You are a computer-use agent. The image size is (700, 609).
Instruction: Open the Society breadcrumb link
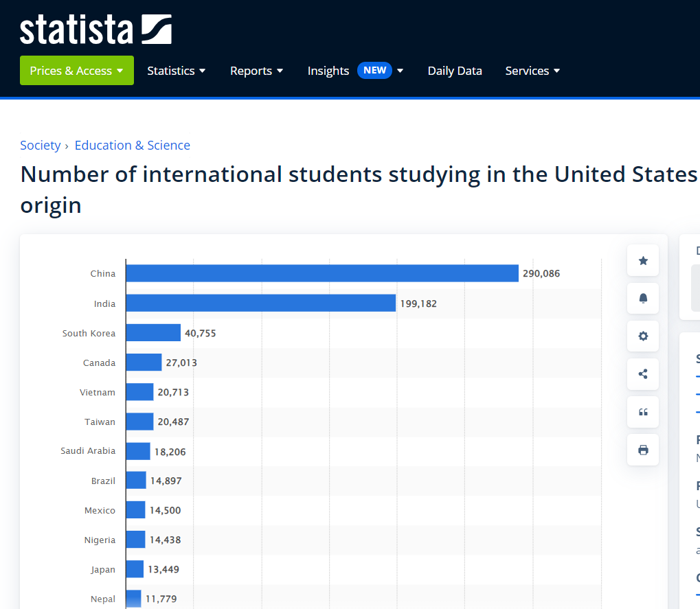(40, 146)
